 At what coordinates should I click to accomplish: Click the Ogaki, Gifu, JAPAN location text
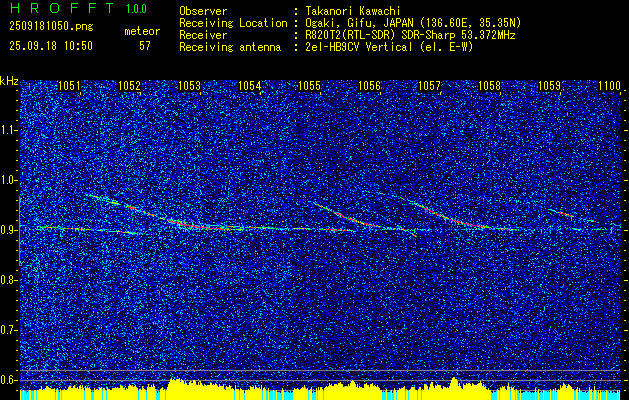click(413, 23)
